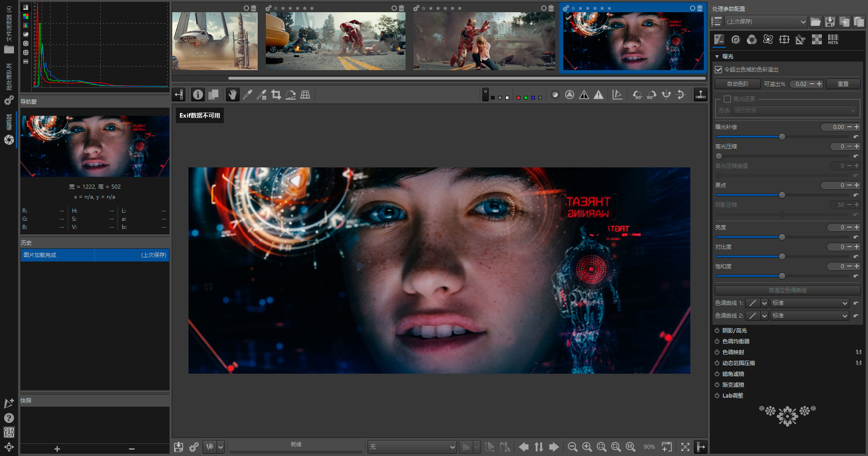Click 自适应色调曲线 button
Viewport: 868px width, 456px height.
tap(787, 290)
